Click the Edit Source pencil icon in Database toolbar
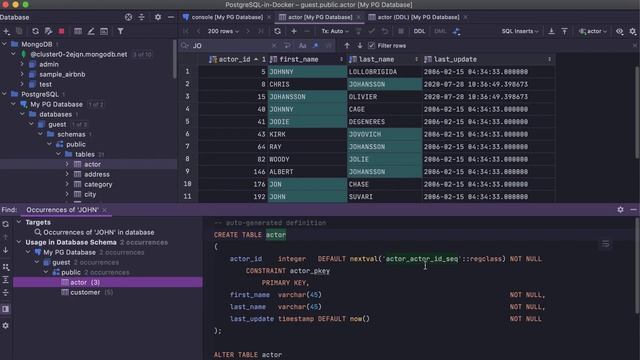The width and height of the screenshot is (640, 360). (x=91, y=31)
